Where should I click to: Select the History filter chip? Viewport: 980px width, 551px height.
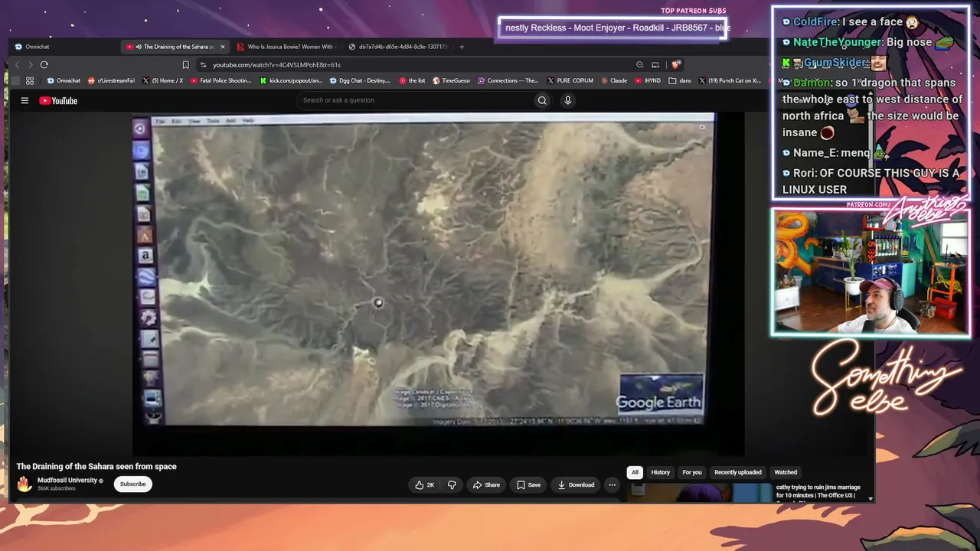661,472
